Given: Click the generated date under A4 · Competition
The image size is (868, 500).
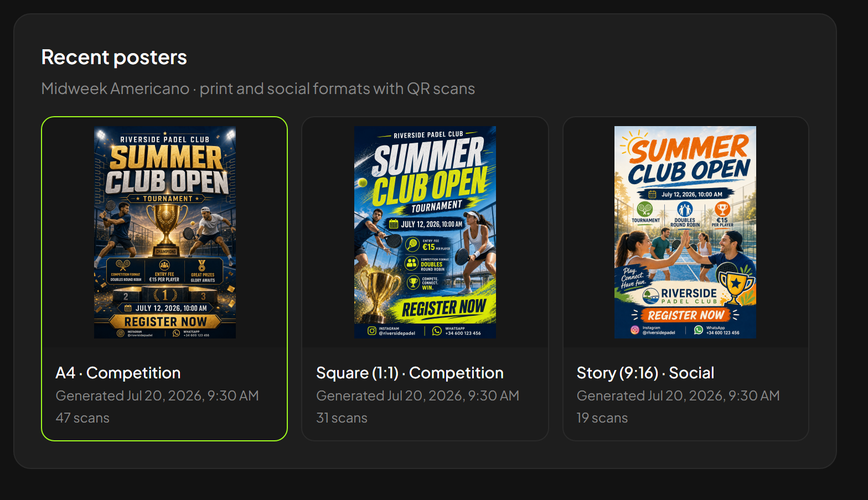Looking at the screenshot, I should [x=157, y=396].
